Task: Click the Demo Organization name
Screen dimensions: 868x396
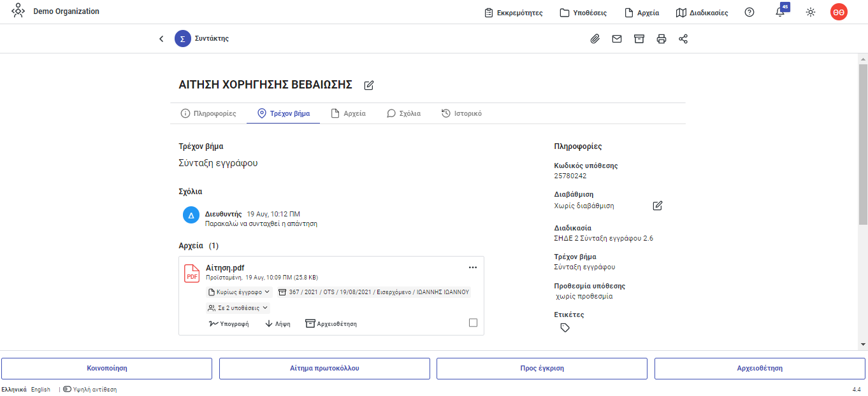Action: [66, 11]
